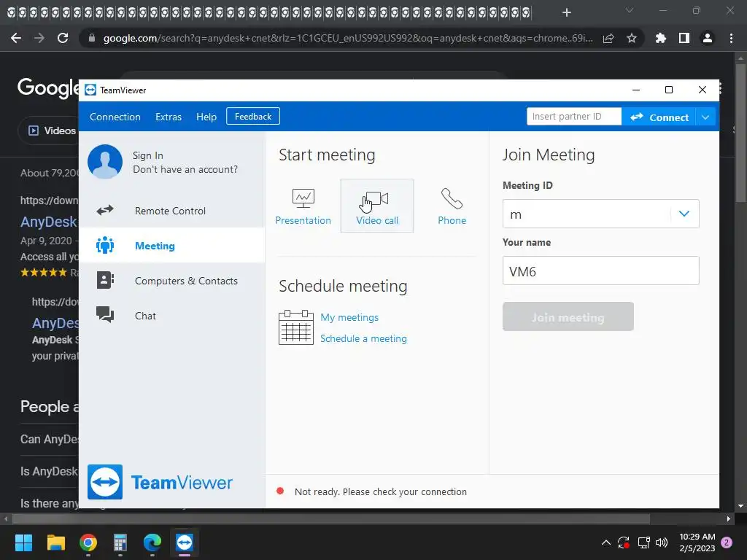
Task: Click Schedule a meeting link
Action: (363, 338)
